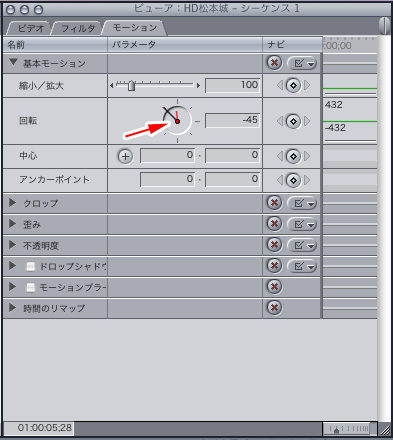The image size is (393, 440).
Task: Open keyframe menu for クロップ
Action: 302,203
